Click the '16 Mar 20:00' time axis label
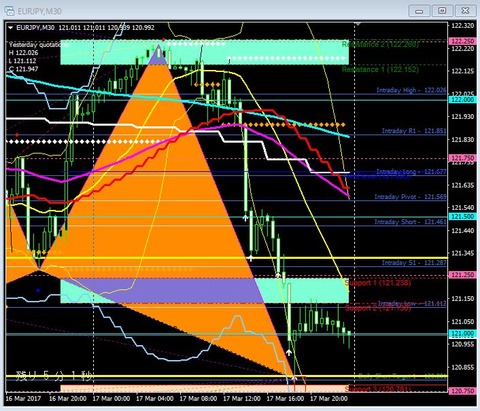 click(68, 398)
